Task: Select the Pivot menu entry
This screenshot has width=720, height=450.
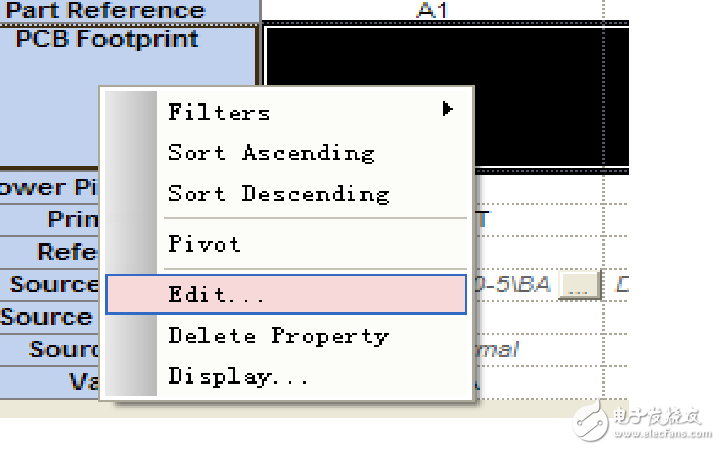Action: [x=204, y=244]
